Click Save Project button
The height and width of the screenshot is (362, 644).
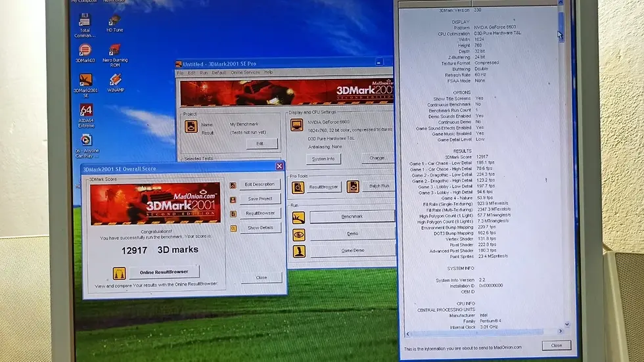click(x=260, y=198)
